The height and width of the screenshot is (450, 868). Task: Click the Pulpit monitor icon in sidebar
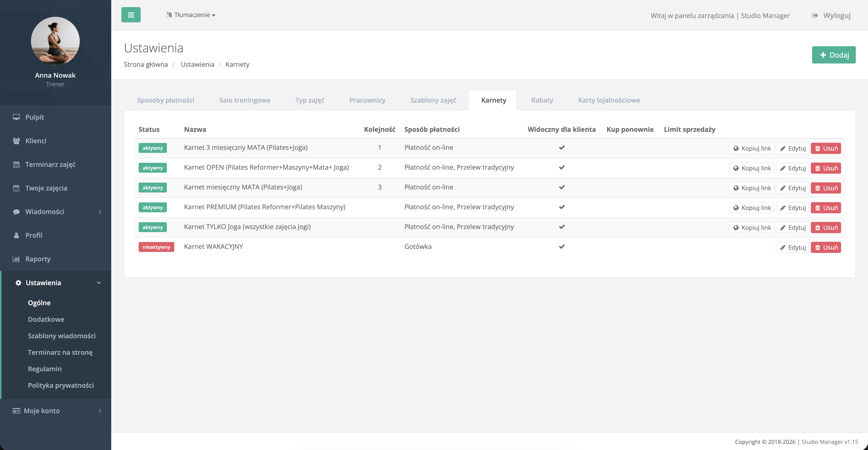pyautogui.click(x=16, y=117)
